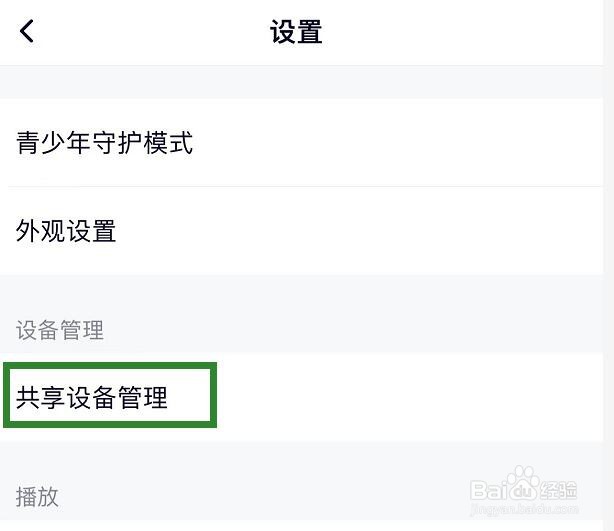The width and height of the screenshot is (614, 531).
Task: Click the du paw print in watermark
Action: click(x=524, y=482)
